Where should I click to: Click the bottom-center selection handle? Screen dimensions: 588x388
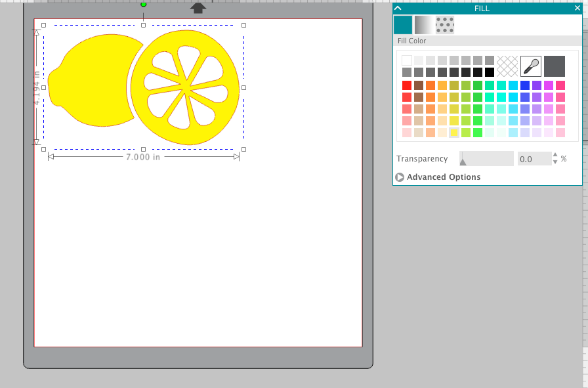point(143,149)
